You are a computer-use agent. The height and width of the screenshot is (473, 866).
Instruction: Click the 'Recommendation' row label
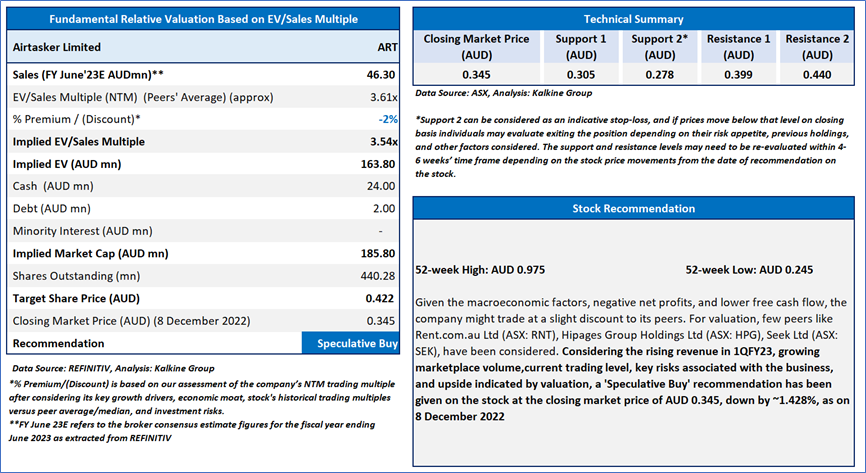coord(59,344)
